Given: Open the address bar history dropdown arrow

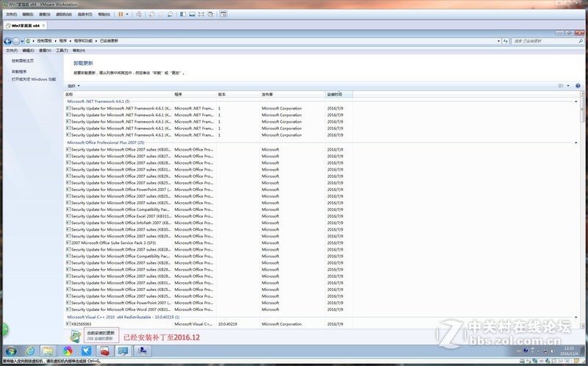Looking at the screenshot, I should point(498,41).
